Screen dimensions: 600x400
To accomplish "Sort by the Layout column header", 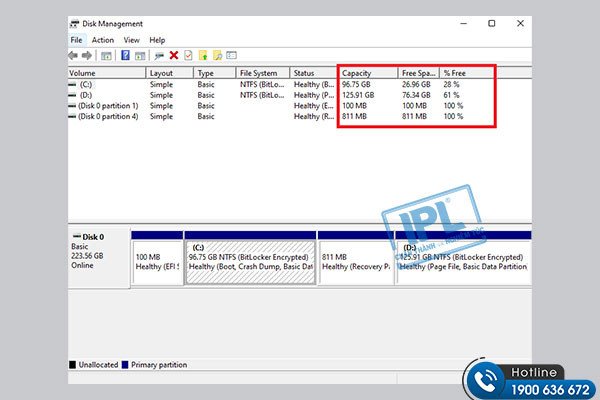I will pos(170,73).
